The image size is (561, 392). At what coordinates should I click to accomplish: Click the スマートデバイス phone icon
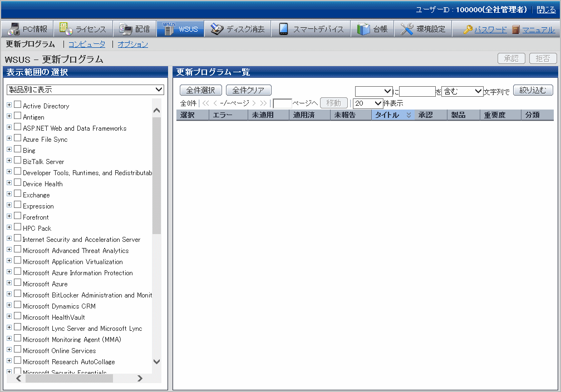coord(283,29)
